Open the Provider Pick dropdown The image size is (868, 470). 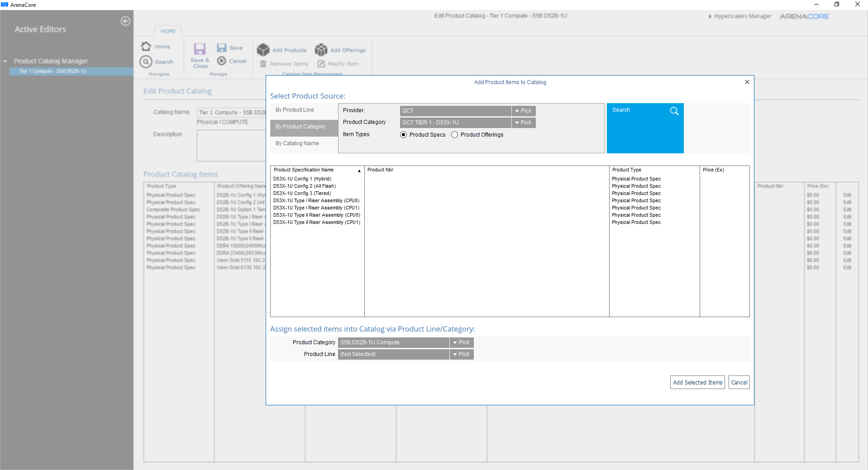pos(524,111)
